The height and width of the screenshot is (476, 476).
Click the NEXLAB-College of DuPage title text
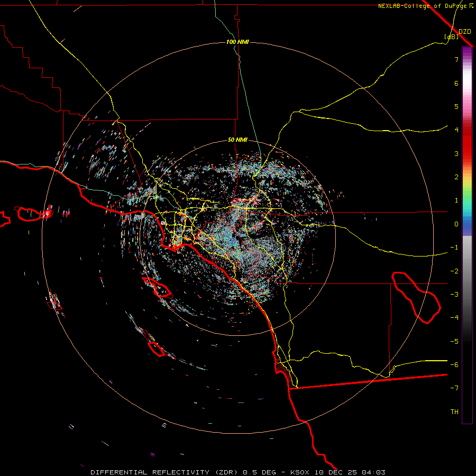point(426,6)
